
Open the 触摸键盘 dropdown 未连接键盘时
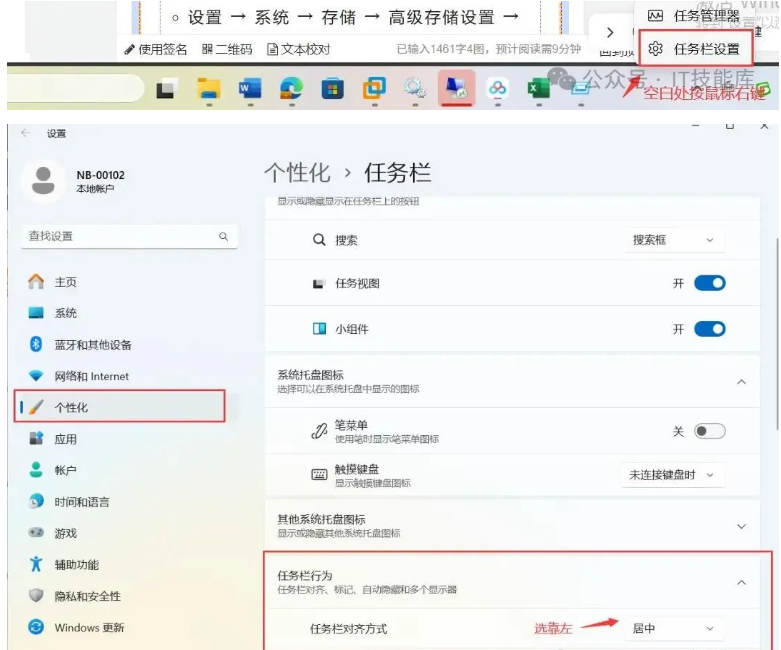672,475
